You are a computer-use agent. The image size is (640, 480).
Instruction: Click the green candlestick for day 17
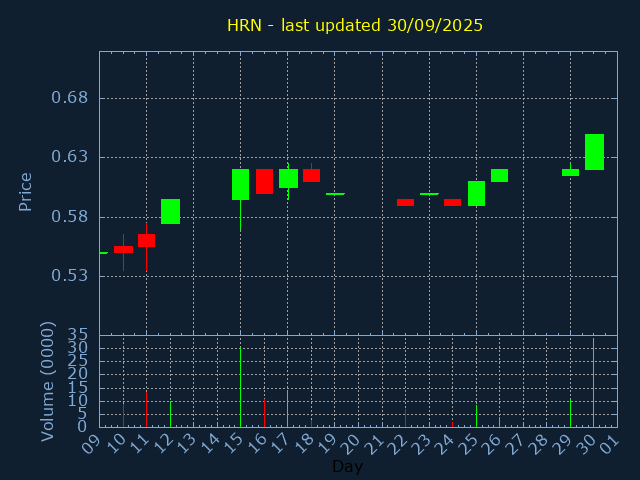click(288, 178)
